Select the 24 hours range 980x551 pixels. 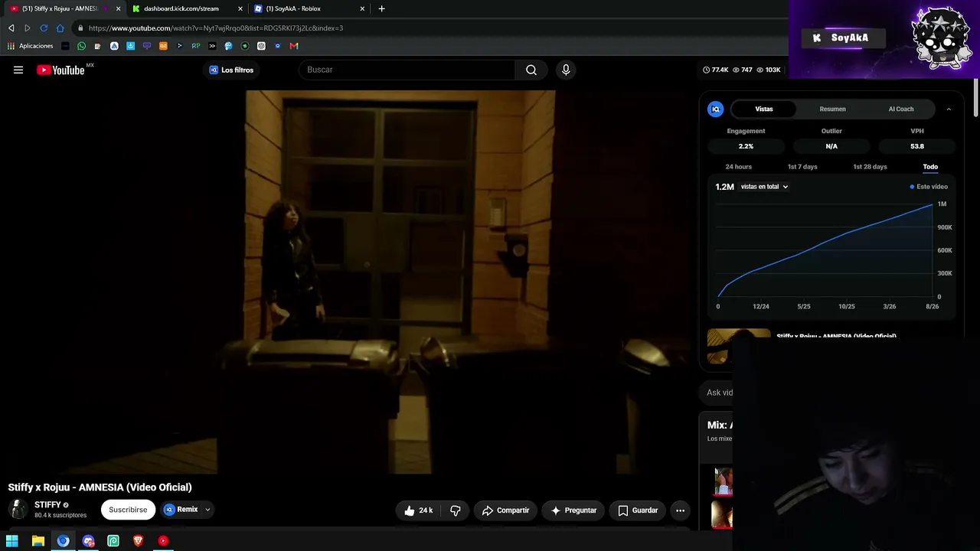(x=739, y=167)
